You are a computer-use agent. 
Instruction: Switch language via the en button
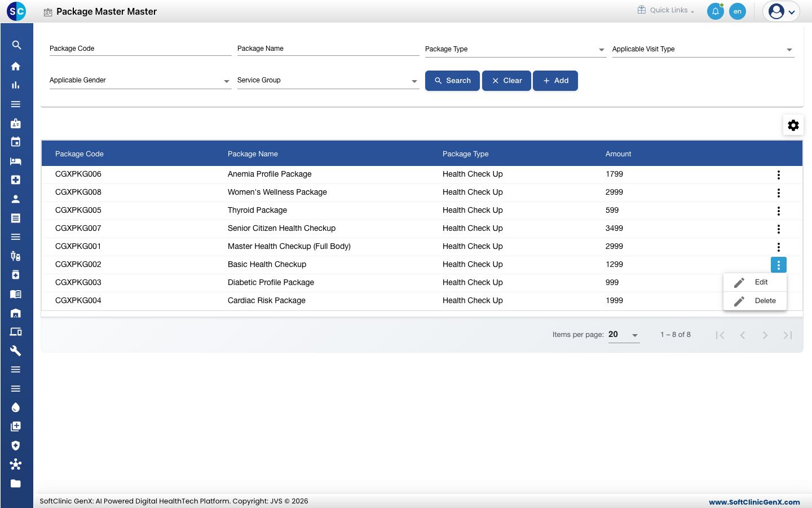(738, 11)
